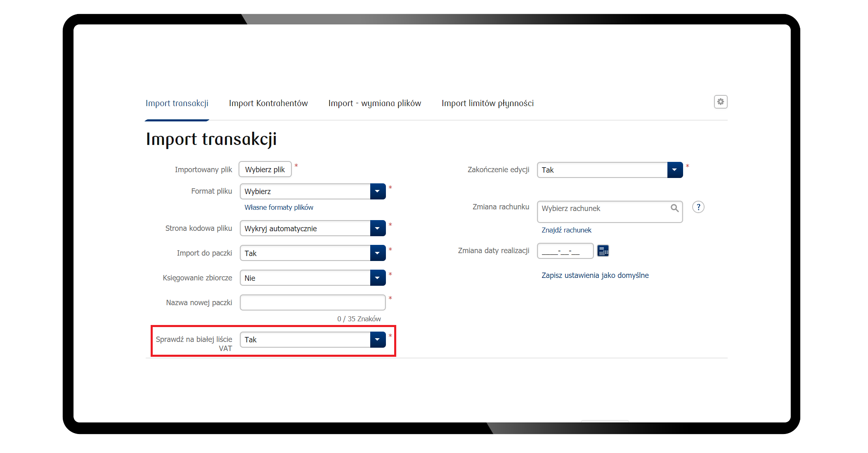
Task: Expand the Format pliku dropdown
Action: click(x=377, y=192)
